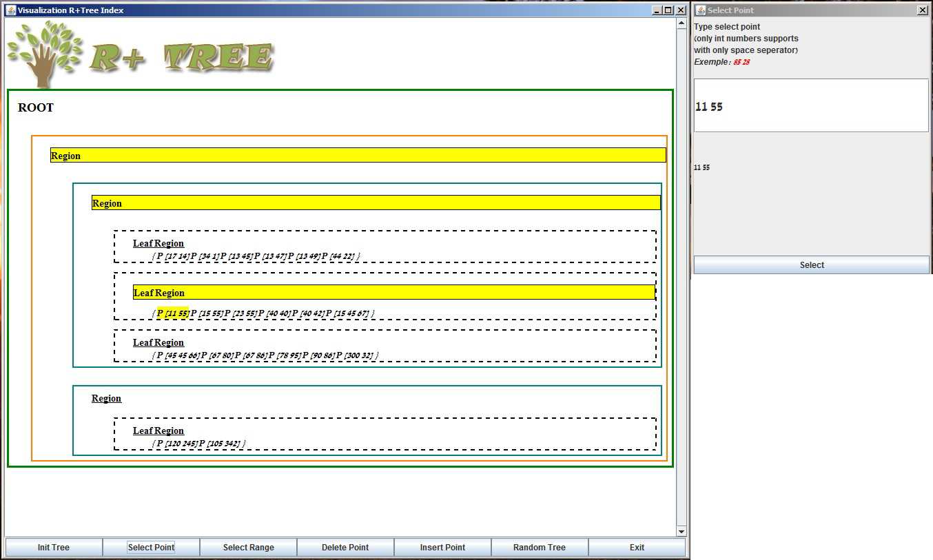Click the Leaf Region label above P [45 45 66]

[158, 342]
